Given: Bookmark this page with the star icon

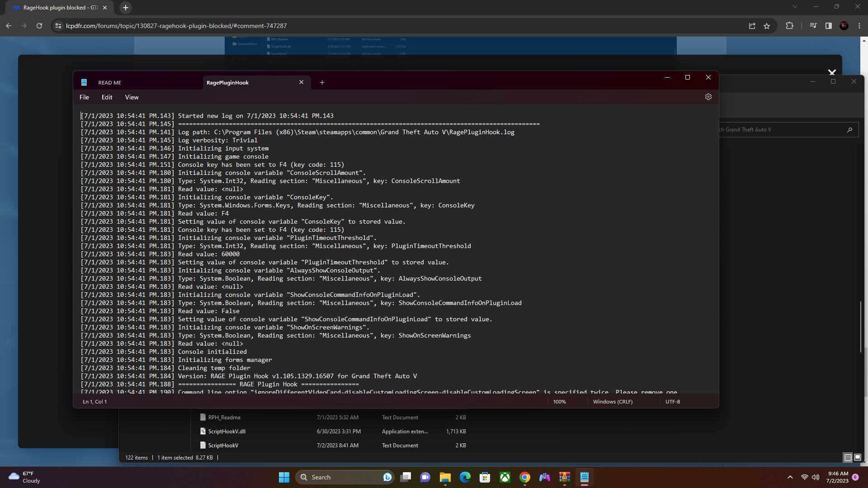Looking at the screenshot, I should [x=767, y=26].
